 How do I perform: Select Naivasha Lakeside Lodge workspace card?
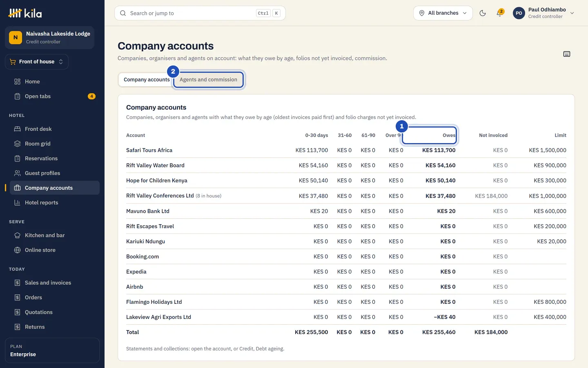click(x=49, y=38)
